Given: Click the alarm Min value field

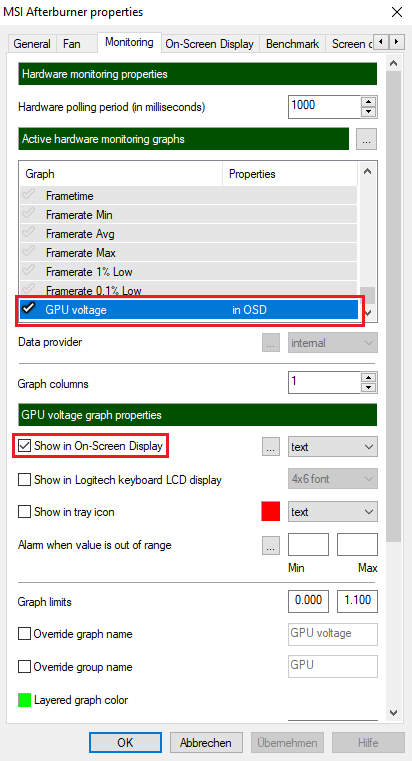Looking at the screenshot, I should 308,545.
